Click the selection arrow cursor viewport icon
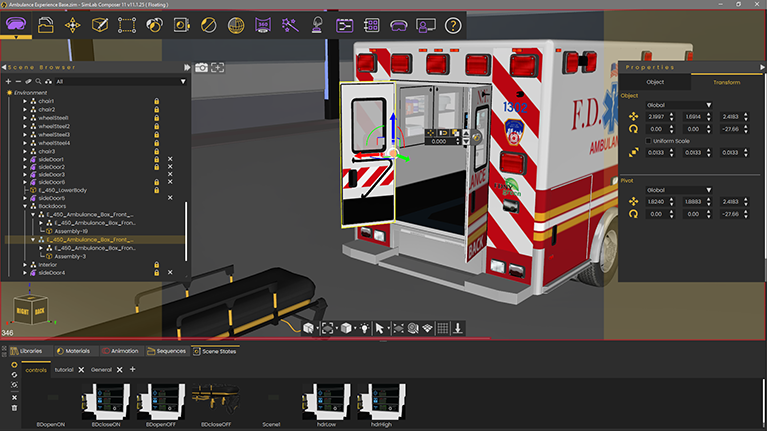The image size is (767, 431). [379, 328]
